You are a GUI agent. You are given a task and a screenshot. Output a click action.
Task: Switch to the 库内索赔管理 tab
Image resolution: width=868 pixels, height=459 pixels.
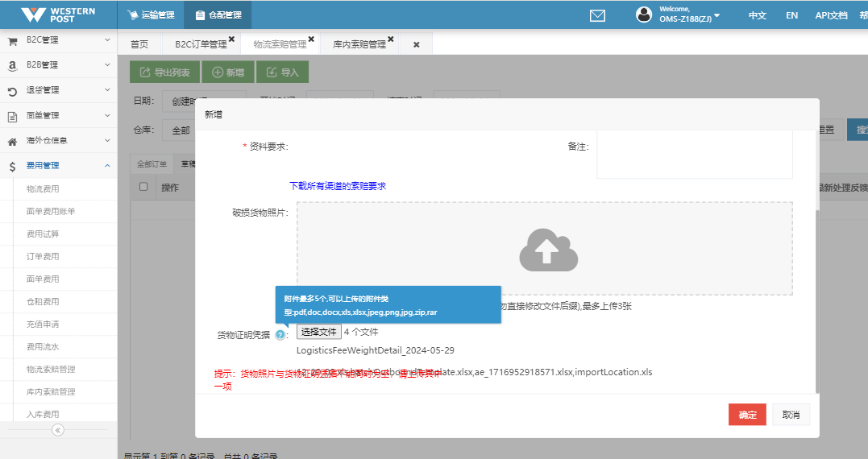[x=359, y=44]
